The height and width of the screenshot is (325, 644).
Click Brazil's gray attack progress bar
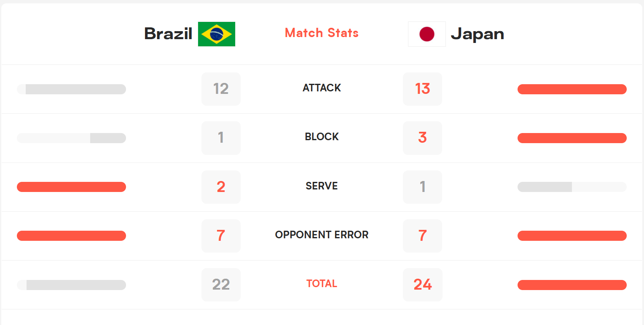pyautogui.click(x=71, y=89)
